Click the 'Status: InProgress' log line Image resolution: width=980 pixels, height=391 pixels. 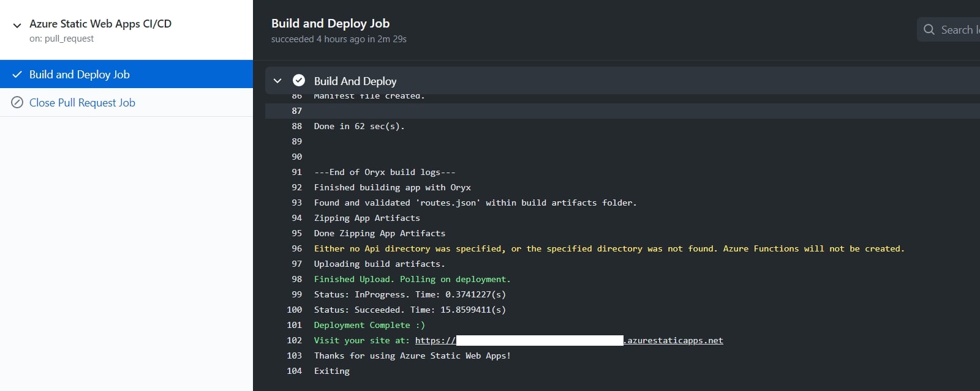point(410,294)
